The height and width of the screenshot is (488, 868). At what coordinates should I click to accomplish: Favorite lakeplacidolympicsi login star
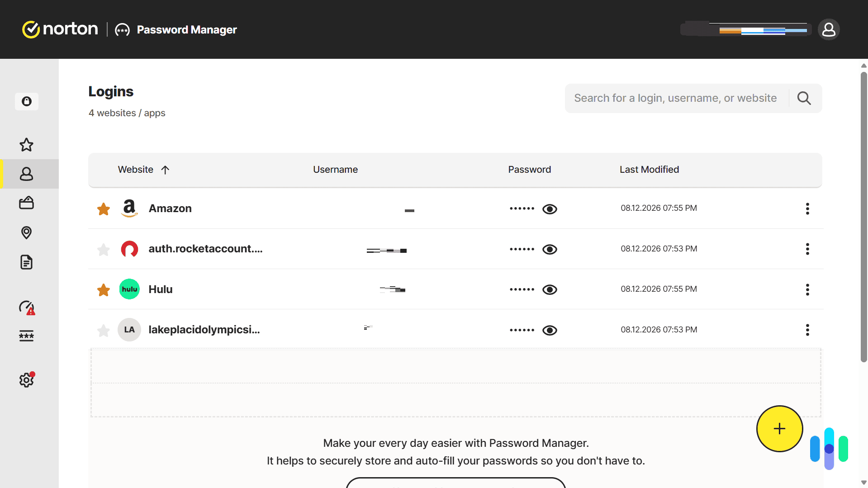pyautogui.click(x=104, y=331)
